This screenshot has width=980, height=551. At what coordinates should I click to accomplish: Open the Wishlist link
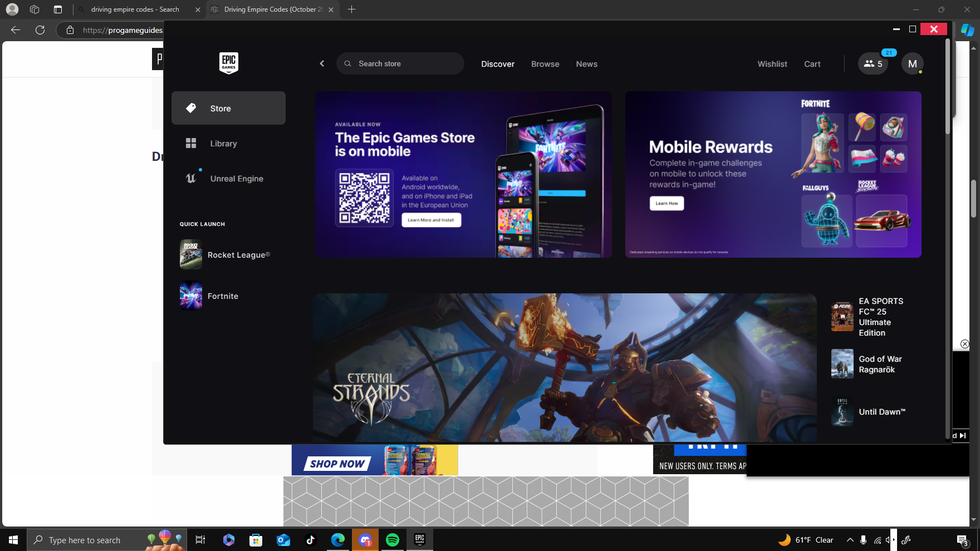tap(772, 64)
